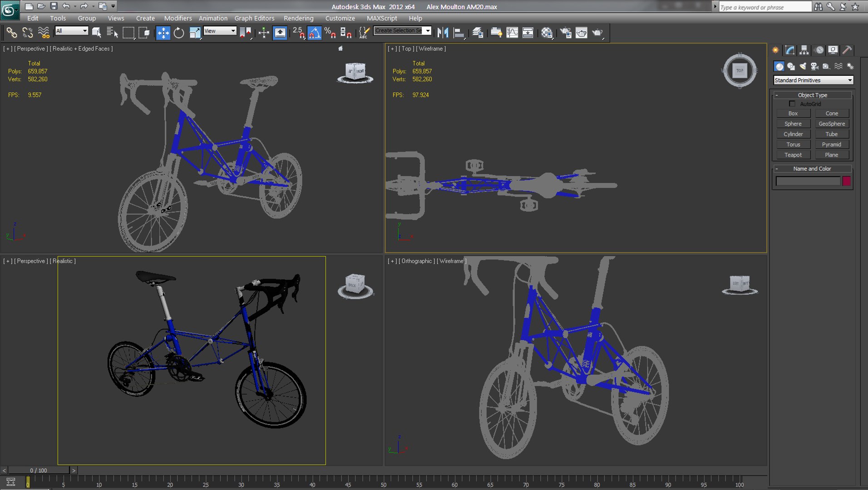Open the Modifiers menu
Screen dimensions: 868x490
pos(178,18)
